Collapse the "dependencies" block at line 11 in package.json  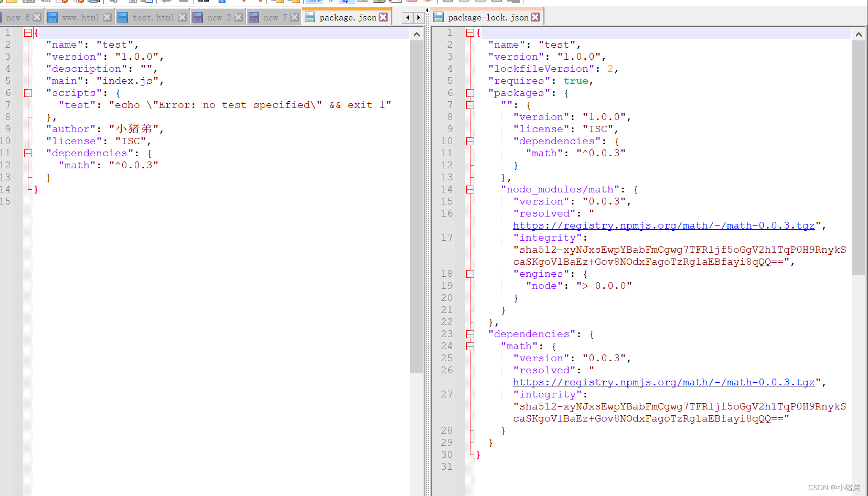[x=28, y=153]
